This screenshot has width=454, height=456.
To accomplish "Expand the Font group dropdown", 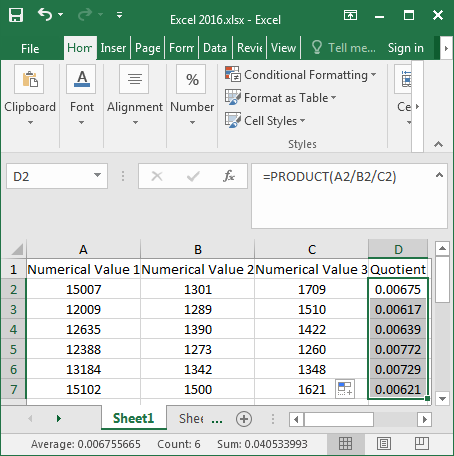I will [81, 122].
